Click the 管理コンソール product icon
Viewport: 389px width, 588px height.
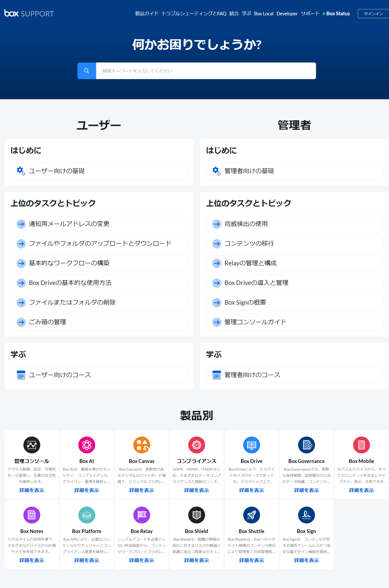click(32, 445)
